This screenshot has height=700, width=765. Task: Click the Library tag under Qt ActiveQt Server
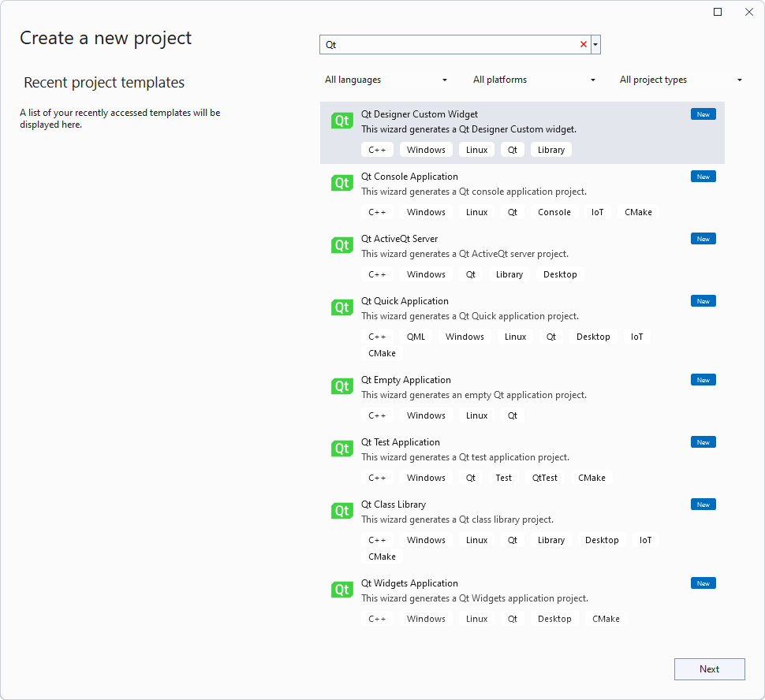[x=509, y=274]
